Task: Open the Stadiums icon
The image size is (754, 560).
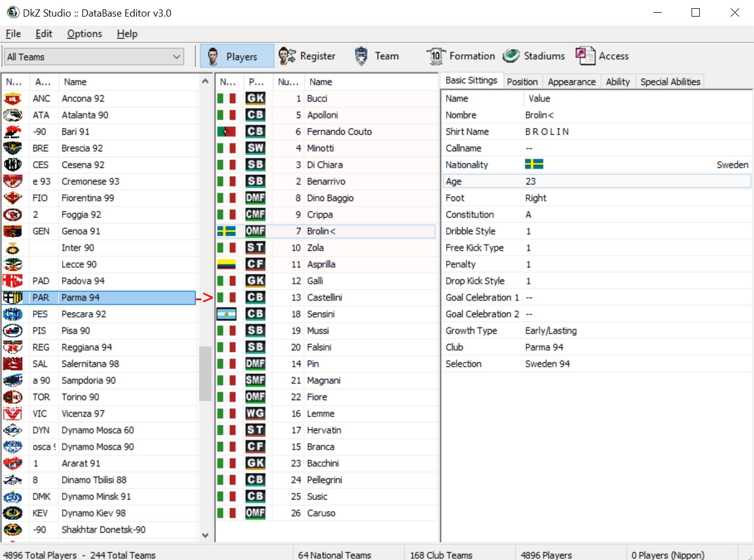Action: tap(511, 56)
